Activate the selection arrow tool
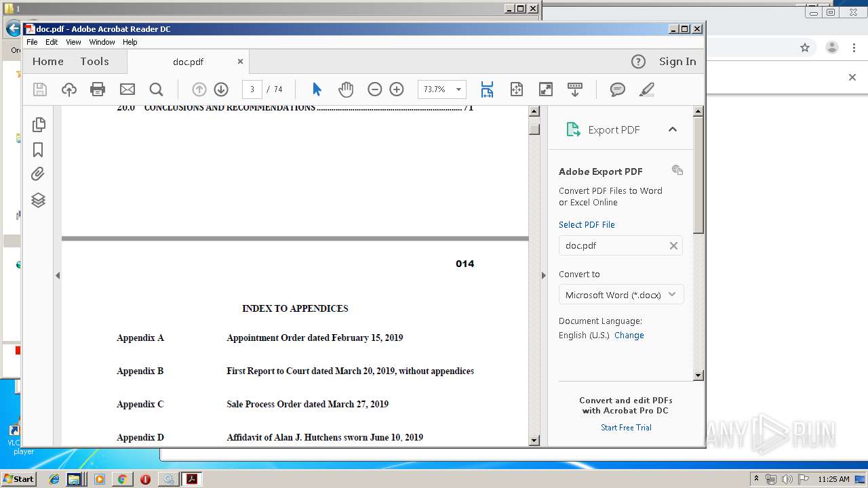The width and height of the screenshot is (868, 488). (317, 89)
